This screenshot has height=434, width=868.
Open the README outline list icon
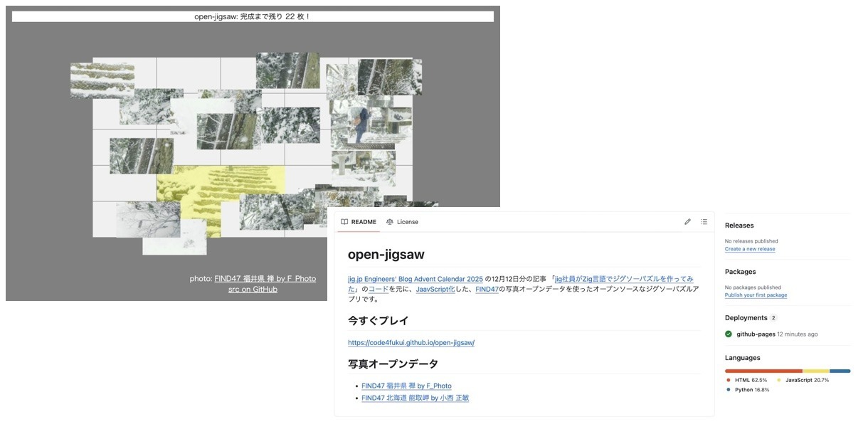tap(704, 222)
